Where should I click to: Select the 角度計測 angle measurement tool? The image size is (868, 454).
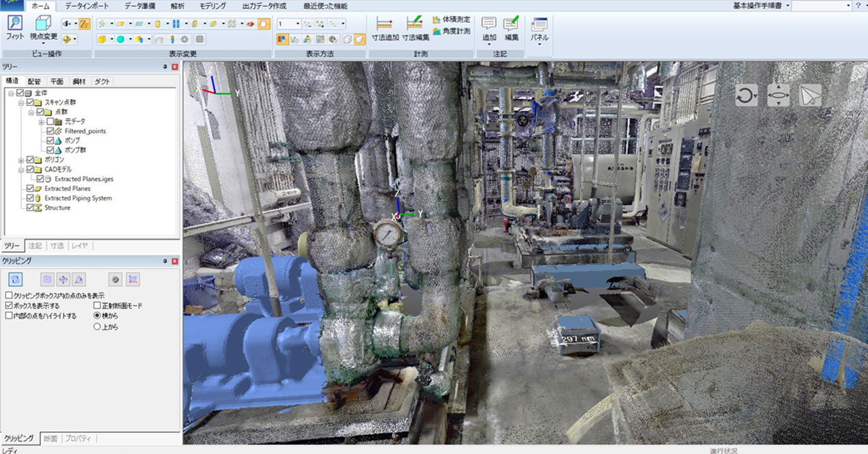(452, 31)
